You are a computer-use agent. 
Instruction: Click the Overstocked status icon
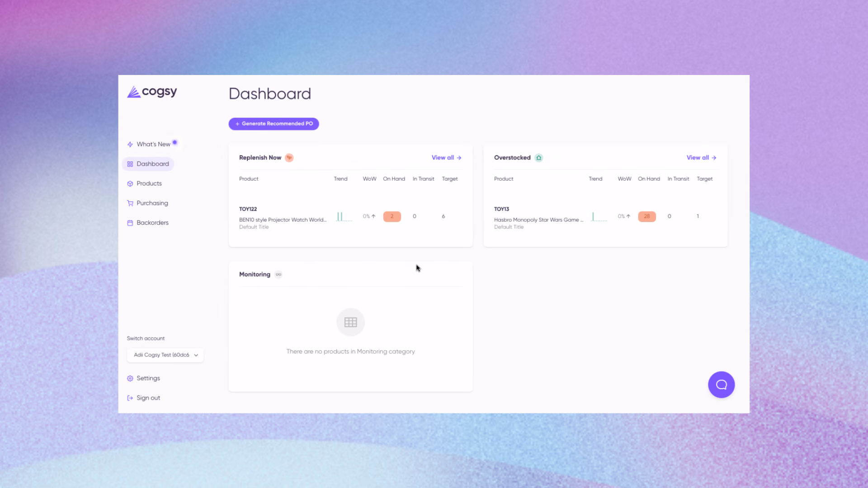pos(539,158)
